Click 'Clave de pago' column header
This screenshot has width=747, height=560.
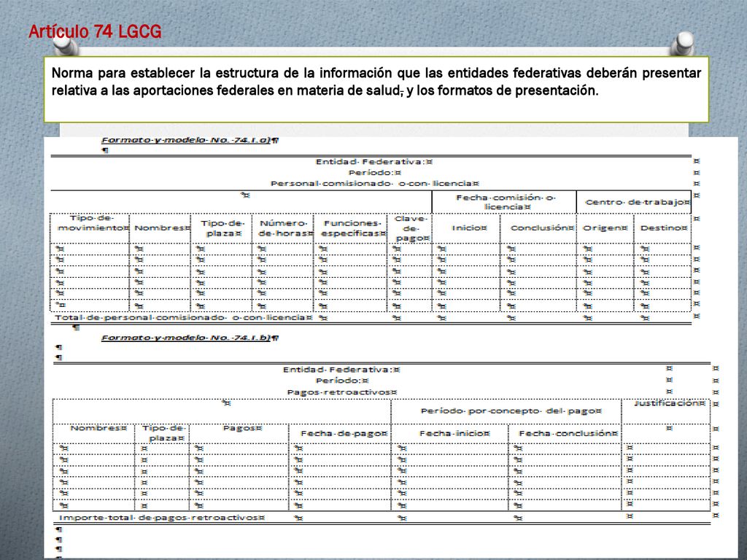[x=410, y=228]
